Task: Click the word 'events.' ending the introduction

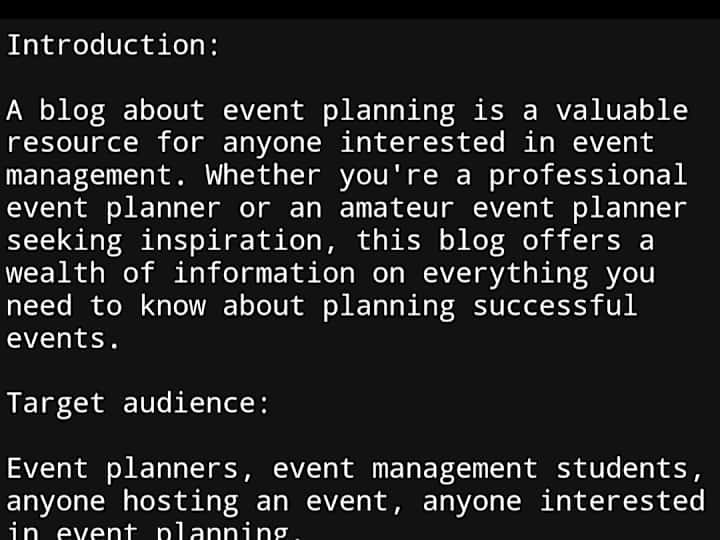Action: pyautogui.click(x=63, y=339)
